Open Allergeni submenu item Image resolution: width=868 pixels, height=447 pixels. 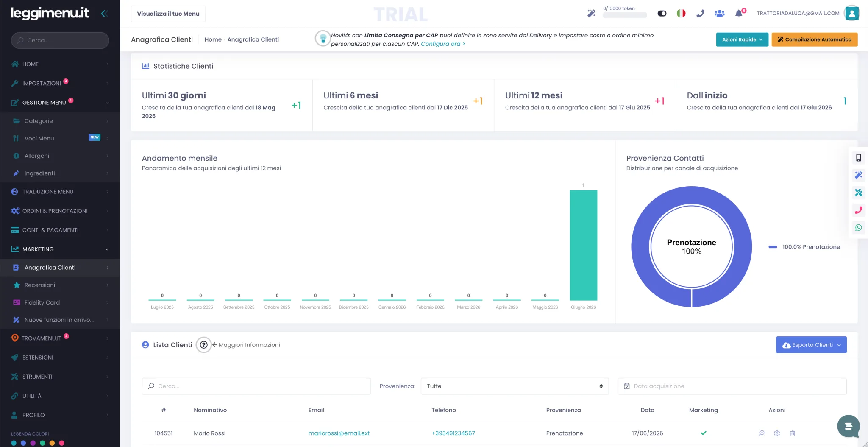tap(60, 156)
